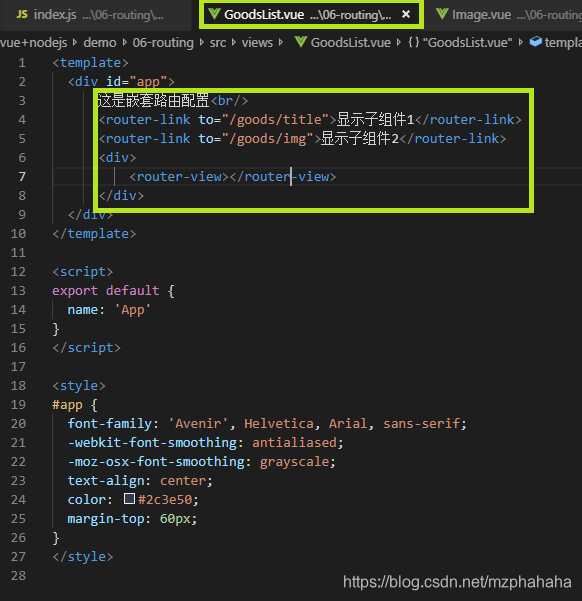
Task: Click the export default keyword on line 13
Action: 106,291
